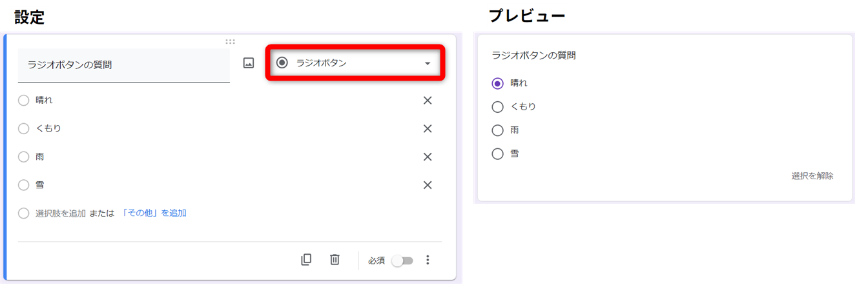Remove the 雨 option with its X icon
This screenshot has height=285, width=868.
point(427,157)
